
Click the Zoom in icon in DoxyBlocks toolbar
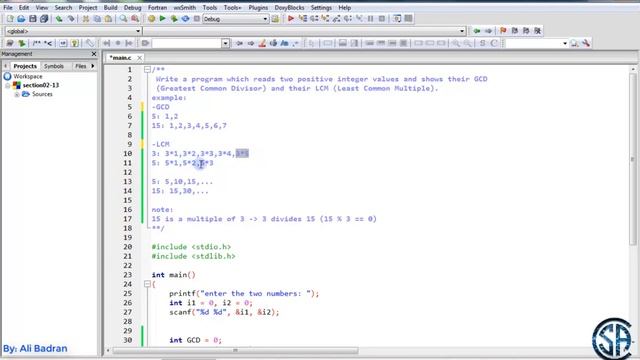(456, 43)
